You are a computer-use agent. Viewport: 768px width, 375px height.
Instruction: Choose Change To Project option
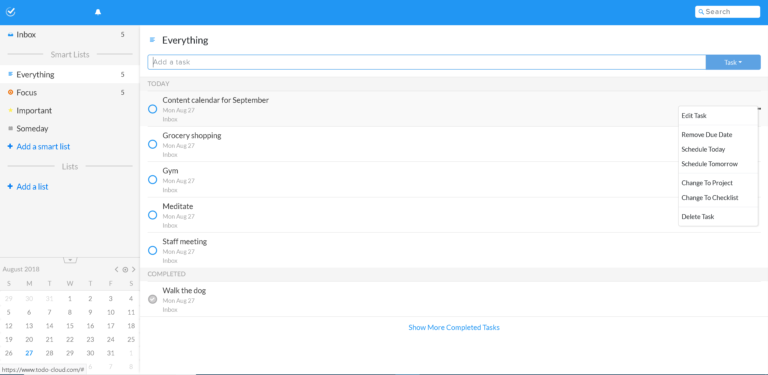(707, 183)
